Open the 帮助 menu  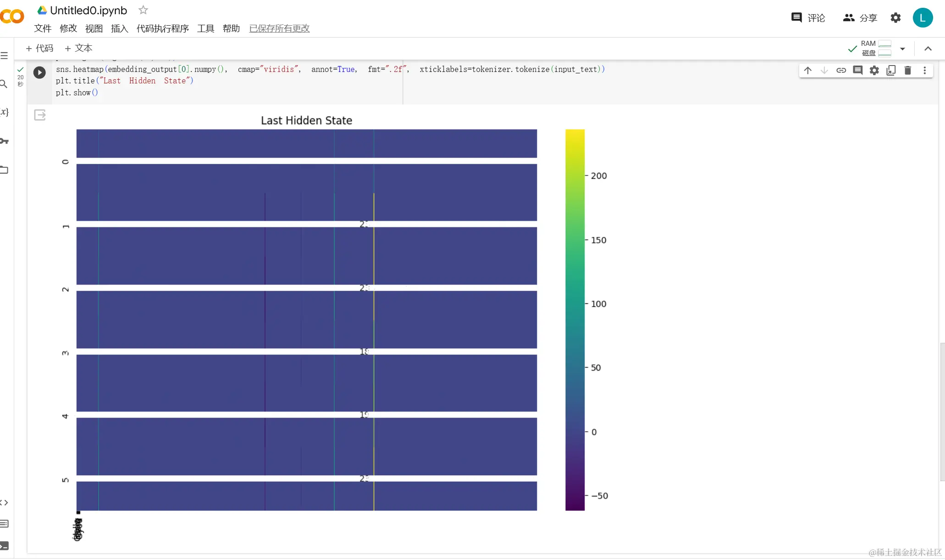coord(232,28)
